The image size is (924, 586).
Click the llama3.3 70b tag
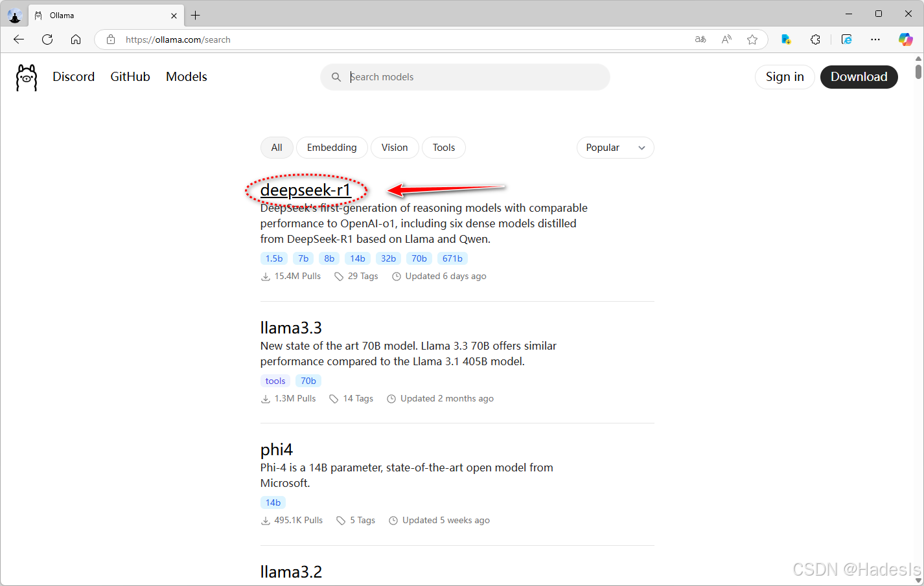tap(308, 381)
